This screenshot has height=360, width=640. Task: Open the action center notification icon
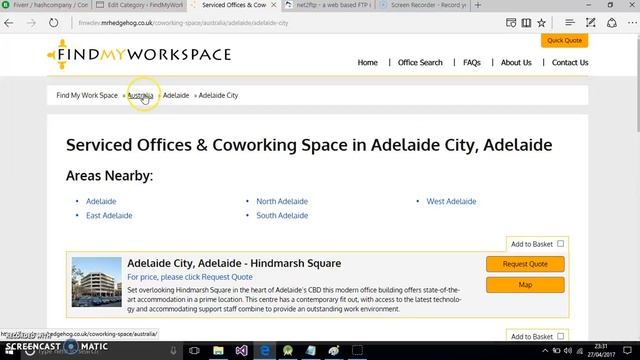(628, 350)
